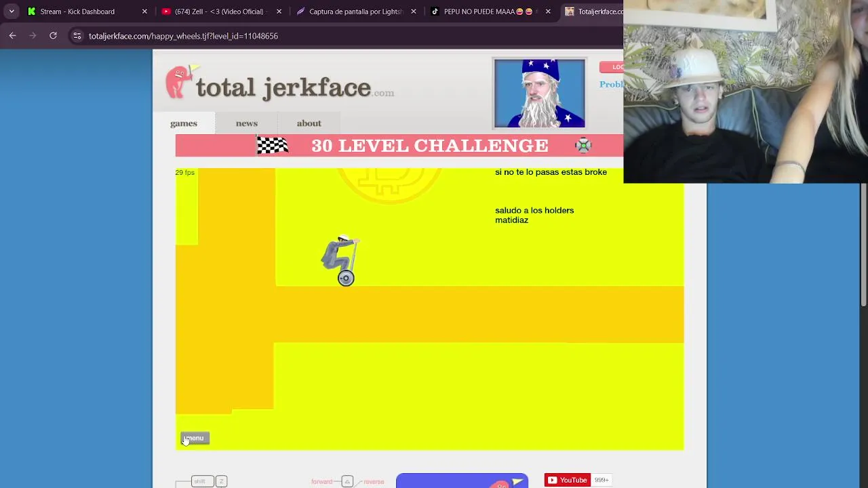The width and height of the screenshot is (868, 488).
Task: Close the Lightshot capture tab
Action: pyautogui.click(x=414, y=12)
